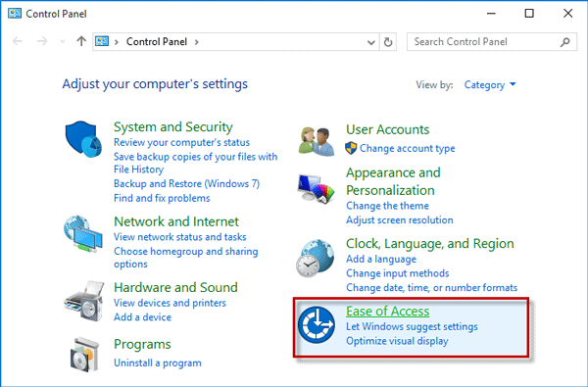View network status and tasks
Image resolution: width=588 pixels, height=387 pixels.
point(180,237)
